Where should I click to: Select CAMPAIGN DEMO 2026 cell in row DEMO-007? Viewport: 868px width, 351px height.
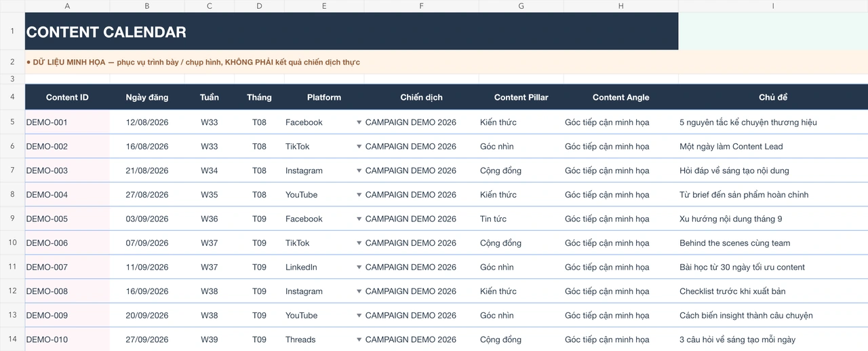421,267
